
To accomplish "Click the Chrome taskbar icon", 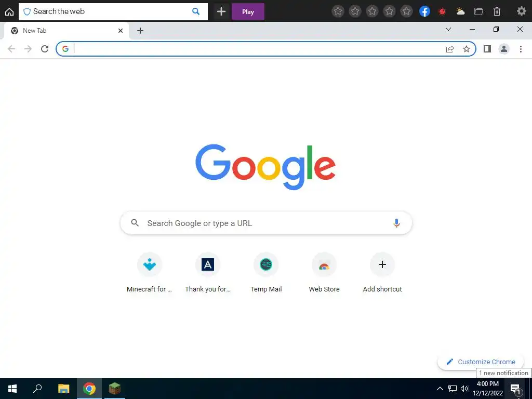I will pos(89,389).
